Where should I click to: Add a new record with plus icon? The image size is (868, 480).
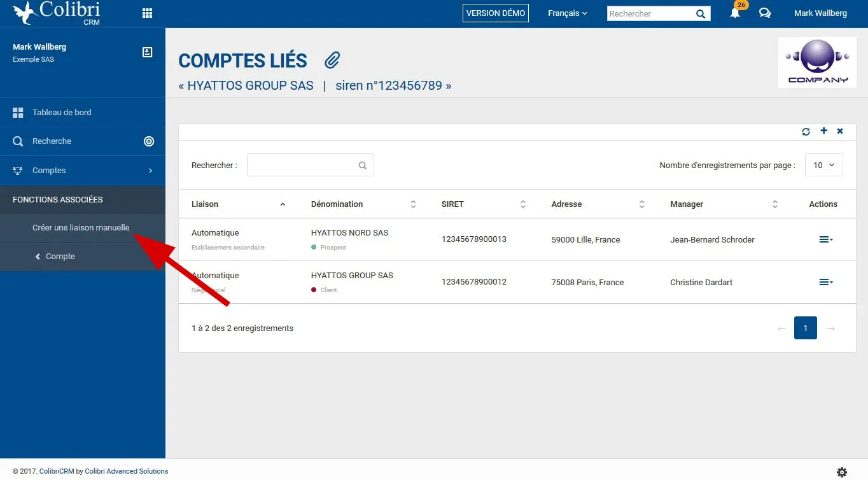tap(823, 131)
